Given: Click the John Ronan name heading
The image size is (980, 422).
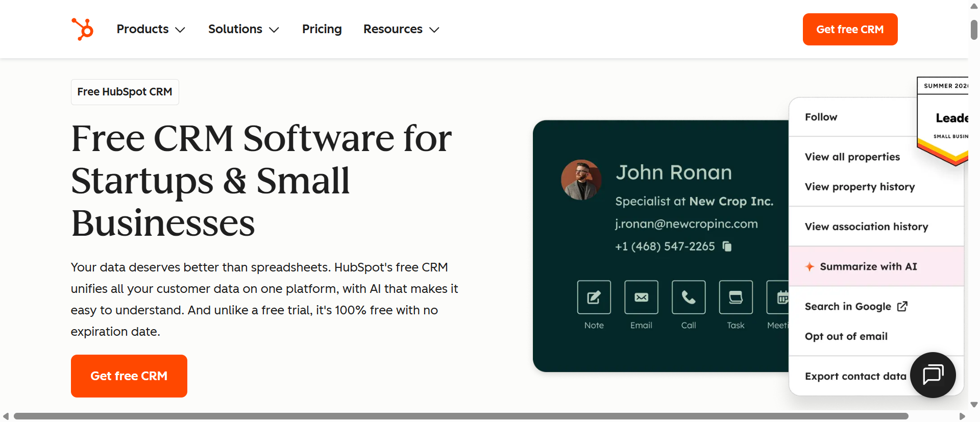Looking at the screenshot, I should tap(674, 172).
